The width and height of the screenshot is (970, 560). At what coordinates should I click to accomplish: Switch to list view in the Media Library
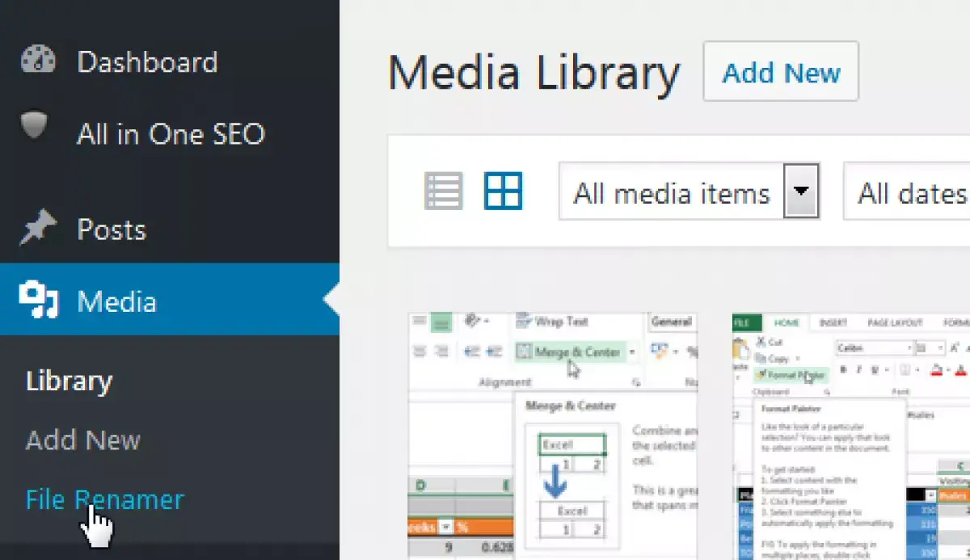point(444,192)
